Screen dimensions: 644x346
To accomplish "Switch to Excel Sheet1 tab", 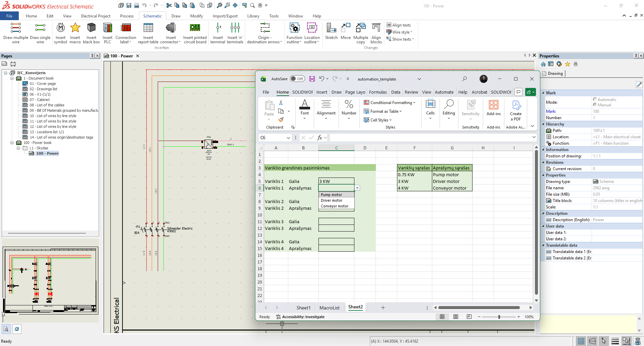I will (x=303, y=307).
